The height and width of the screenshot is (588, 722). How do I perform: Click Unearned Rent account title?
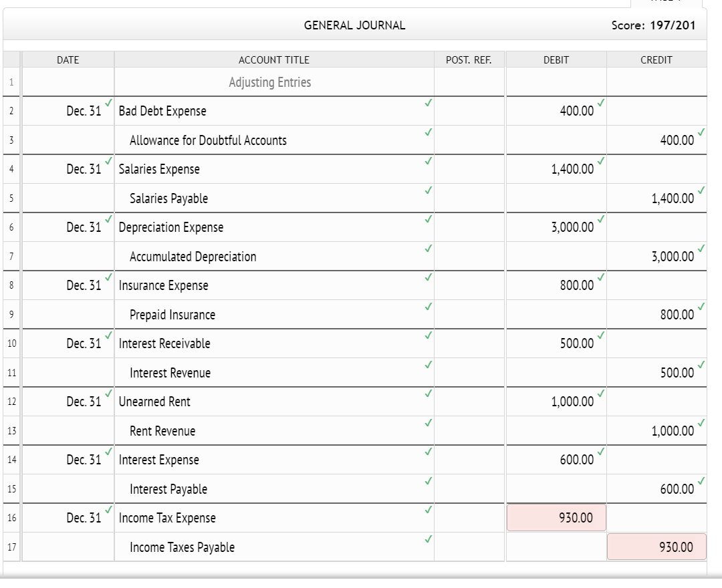coord(154,402)
